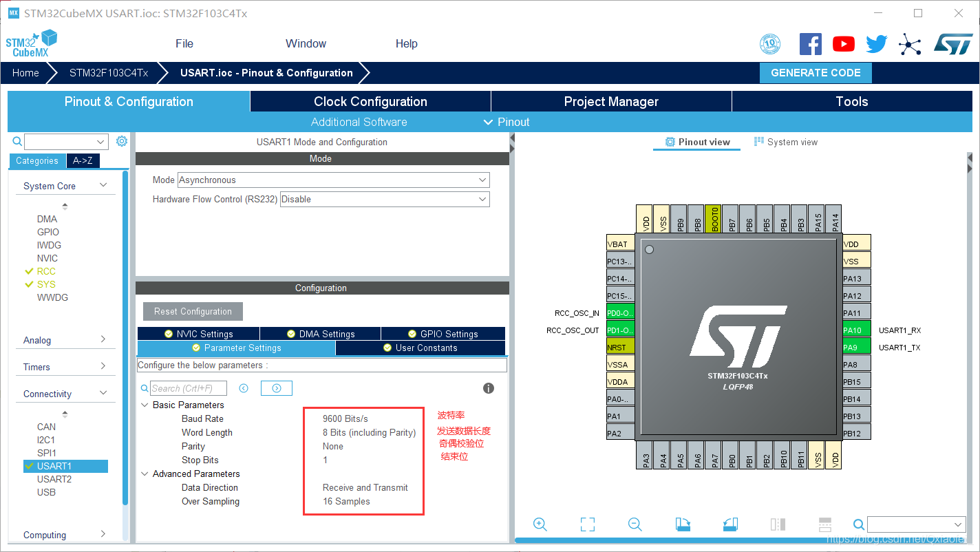Image resolution: width=980 pixels, height=552 pixels.
Task: Select USART2 in the Connectivity list
Action: coord(55,479)
